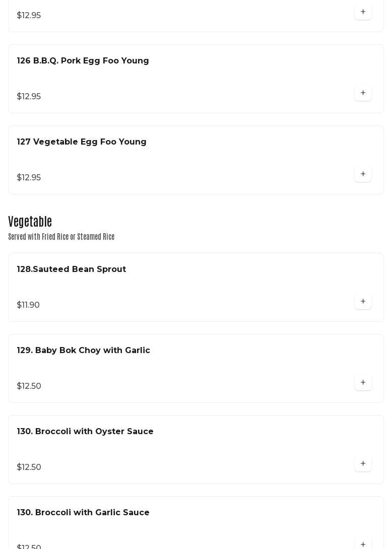The height and width of the screenshot is (549, 392).
Task: Open 129. Baby Bok Choy with Garlic title
Action: click(x=84, y=351)
